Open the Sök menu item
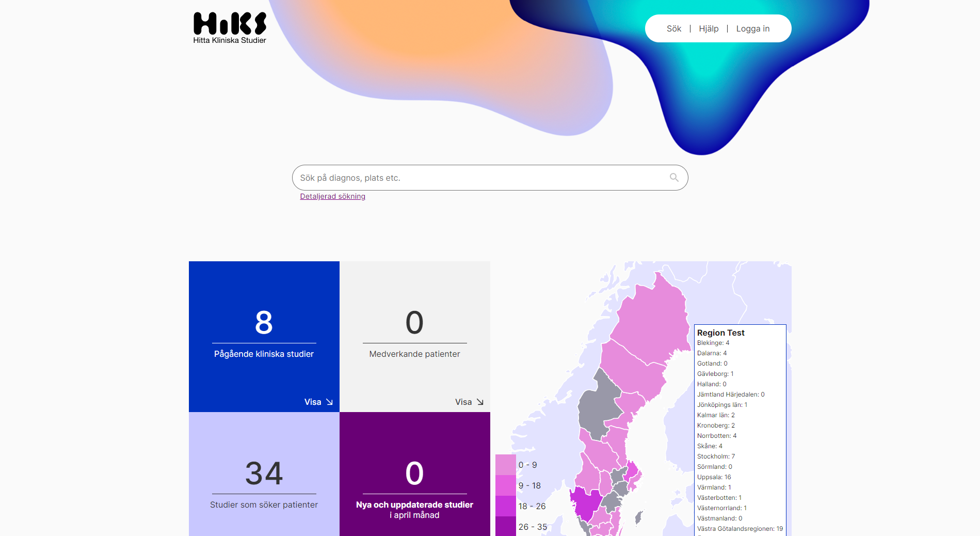 673,29
